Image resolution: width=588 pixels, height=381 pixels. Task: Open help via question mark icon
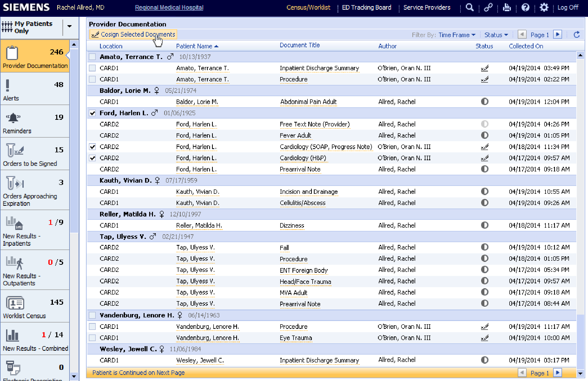tap(525, 7)
